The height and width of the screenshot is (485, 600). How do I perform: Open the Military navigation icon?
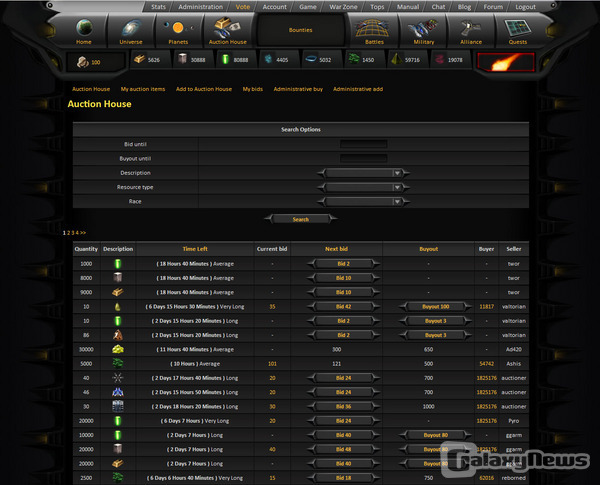click(x=423, y=30)
